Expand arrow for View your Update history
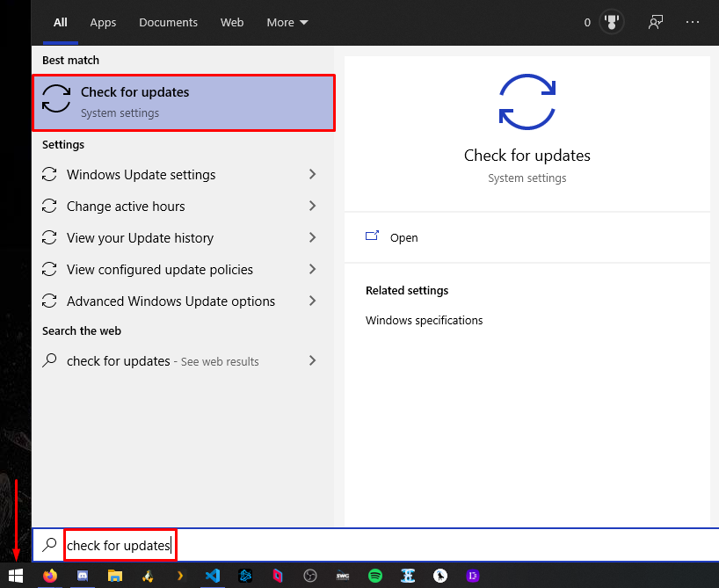Viewport: 719px width, 588px height. [x=312, y=237]
